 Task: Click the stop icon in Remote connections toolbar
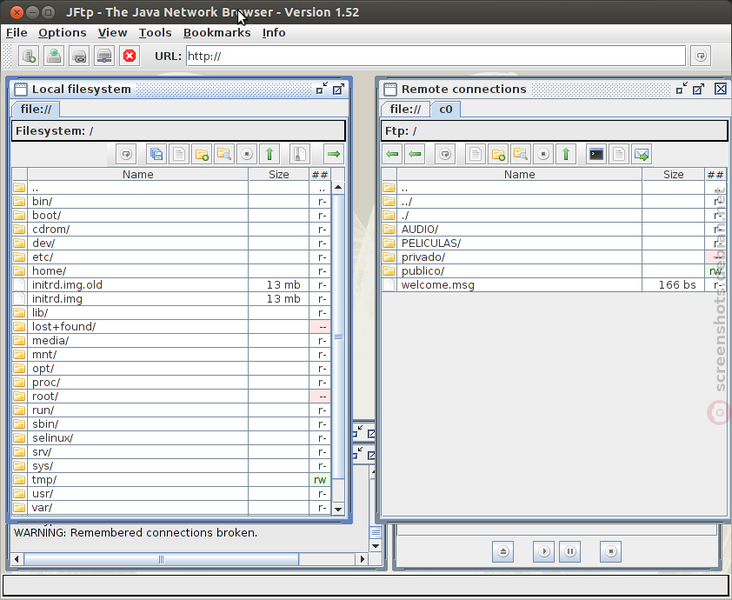click(x=543, y=154)
